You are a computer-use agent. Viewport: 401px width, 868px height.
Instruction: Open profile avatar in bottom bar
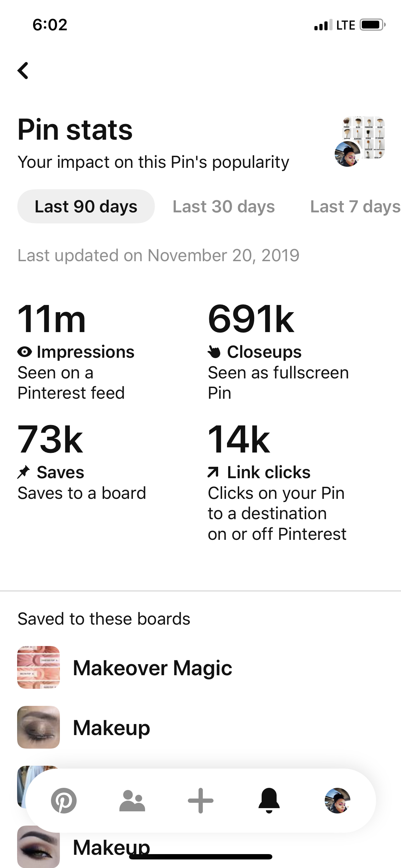pos(337,800)
